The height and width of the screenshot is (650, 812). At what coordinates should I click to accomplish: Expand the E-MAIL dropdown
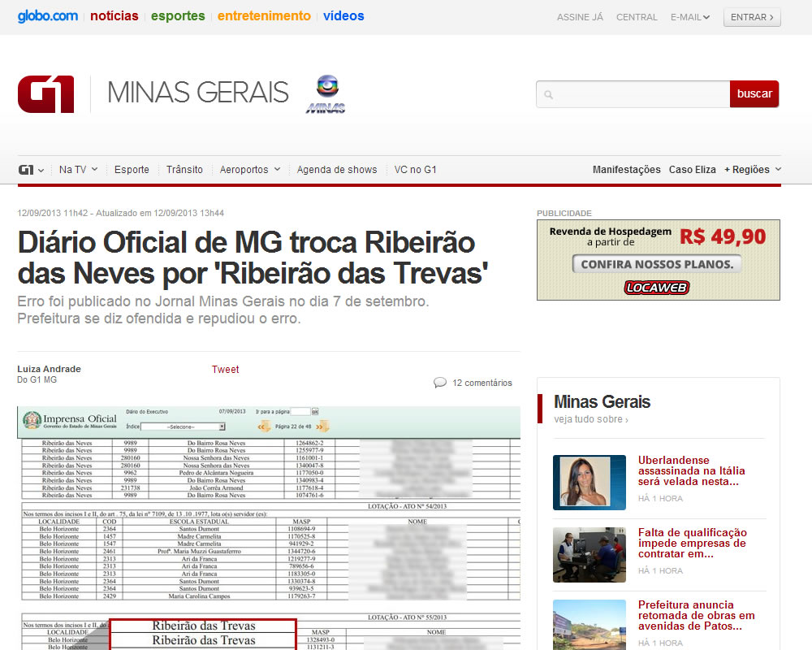point(690,17)
